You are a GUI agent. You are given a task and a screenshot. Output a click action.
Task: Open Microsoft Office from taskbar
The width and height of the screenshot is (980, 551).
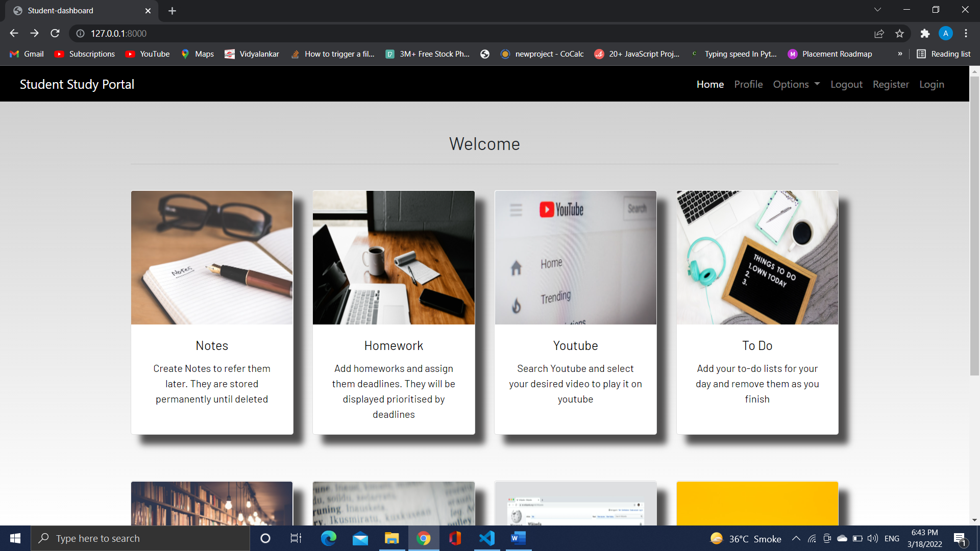click(455, 538)
